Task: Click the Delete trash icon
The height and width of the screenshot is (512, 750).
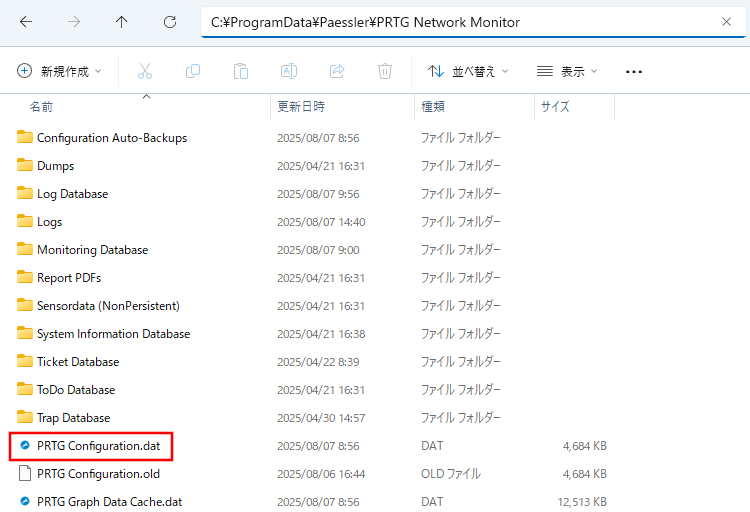Action: (x=385, y=71)
